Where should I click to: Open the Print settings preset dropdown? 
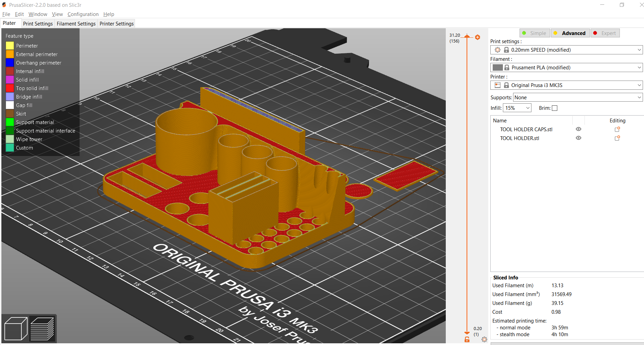click(639, 50)
